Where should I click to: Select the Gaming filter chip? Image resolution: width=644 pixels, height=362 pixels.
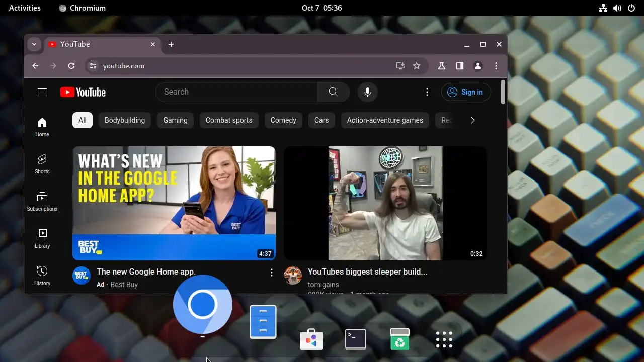[x=175, y=120]
